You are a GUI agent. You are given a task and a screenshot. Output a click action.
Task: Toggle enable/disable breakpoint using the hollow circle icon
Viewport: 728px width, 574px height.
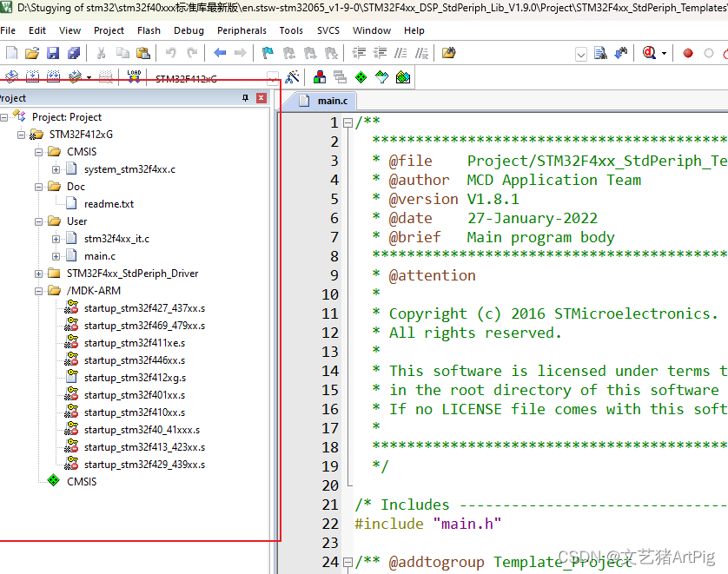pyautogui.click(x=709, y=53)
